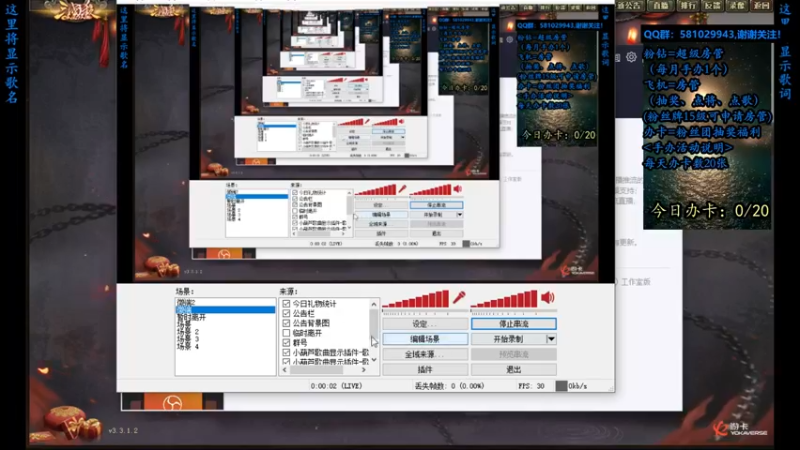The width and height of the screenshot is (800, 450).
Task: Click the greyed 预览串流 preview stream button
Action: click(514, 354)
